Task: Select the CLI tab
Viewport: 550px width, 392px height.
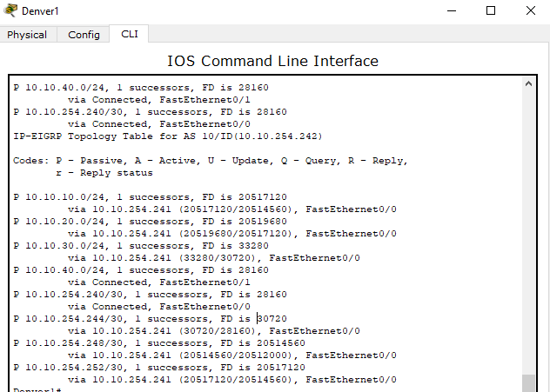Action: point(129,34)
